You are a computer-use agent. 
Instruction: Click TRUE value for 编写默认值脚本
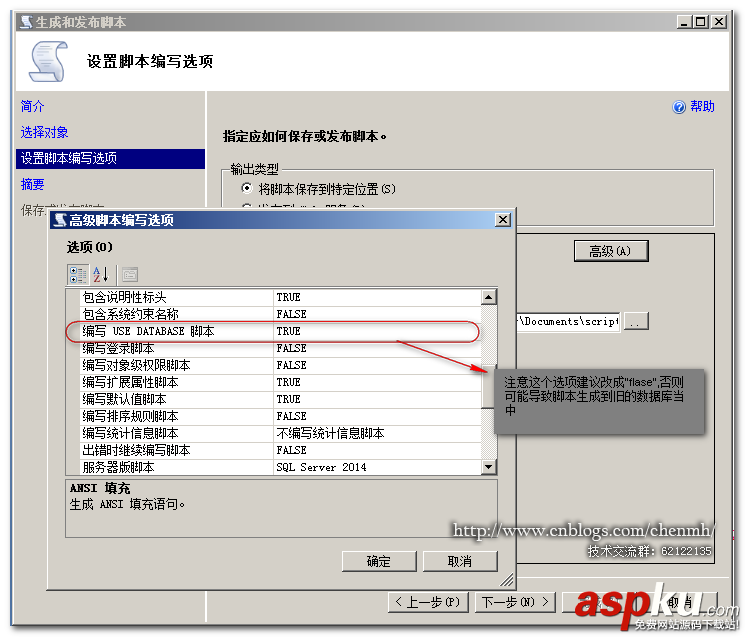click(377, 399)
